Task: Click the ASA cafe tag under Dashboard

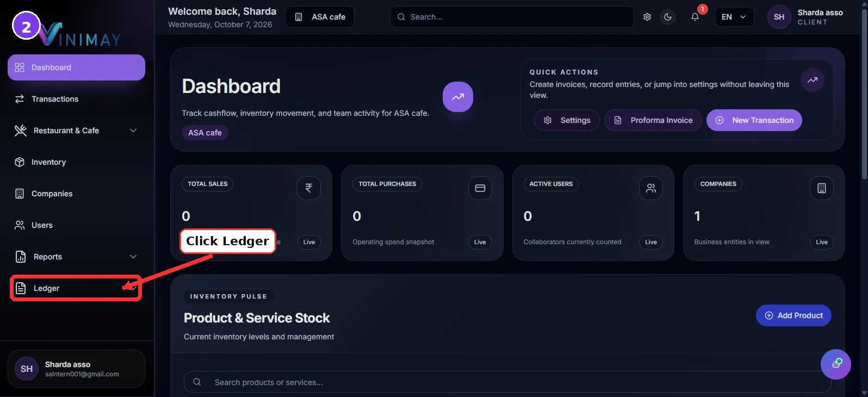Action: tap(205, 133)
